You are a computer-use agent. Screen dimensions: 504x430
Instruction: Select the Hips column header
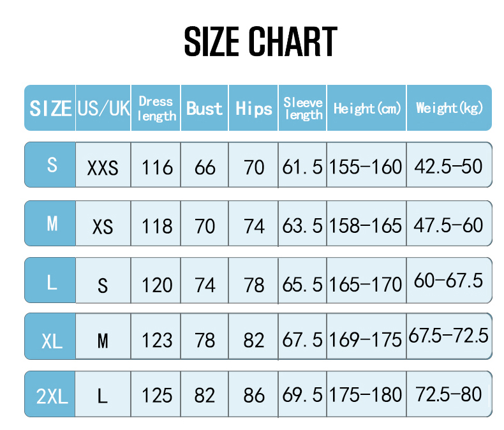coord(254,108)
